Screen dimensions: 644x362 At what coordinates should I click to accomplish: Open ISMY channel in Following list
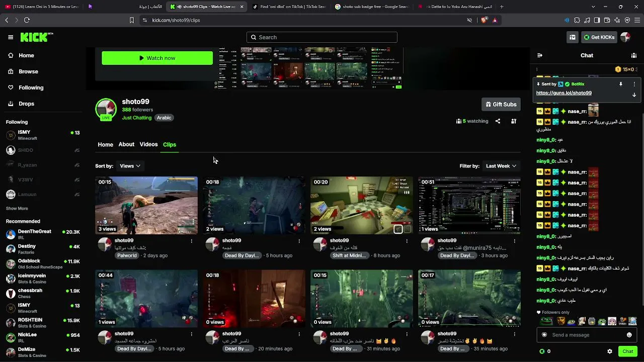43,135
